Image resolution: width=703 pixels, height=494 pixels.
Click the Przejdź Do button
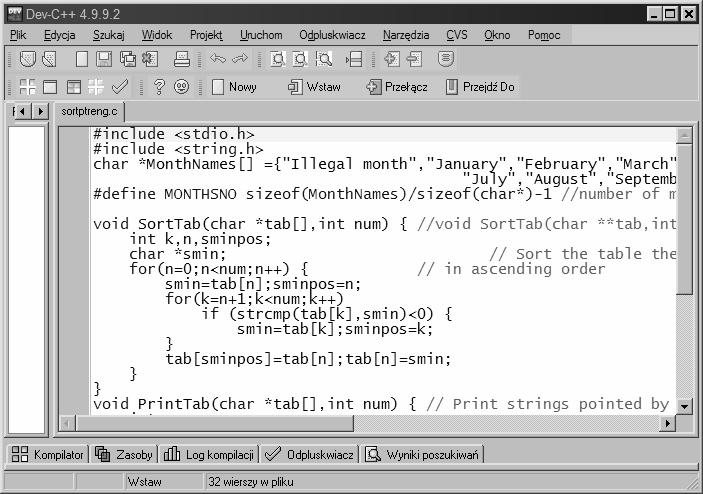click(x=480, y=87)
